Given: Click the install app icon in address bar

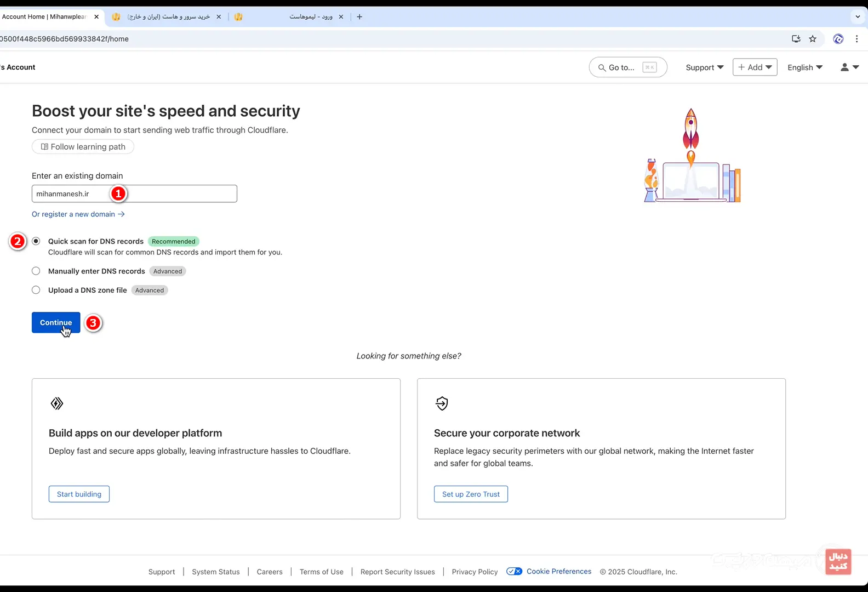Looking at the screenshot, I should tap(796, 39).
